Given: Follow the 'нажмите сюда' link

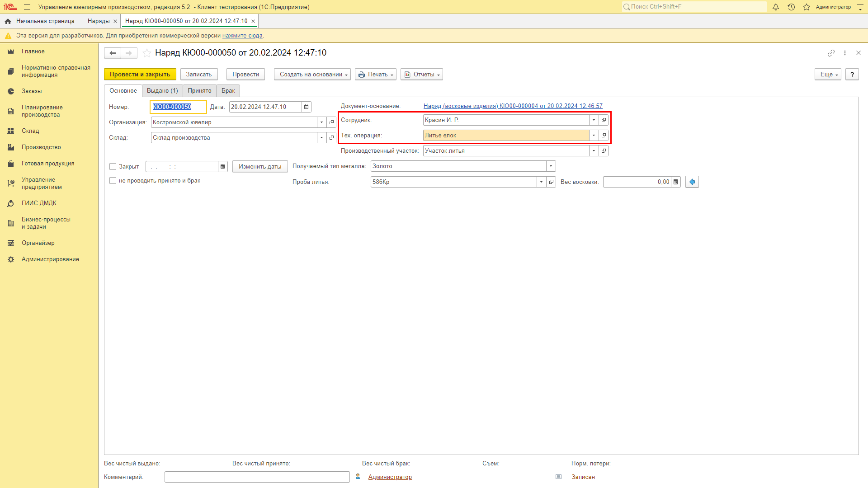Looking at the screenshot, I should pos(242,36).
